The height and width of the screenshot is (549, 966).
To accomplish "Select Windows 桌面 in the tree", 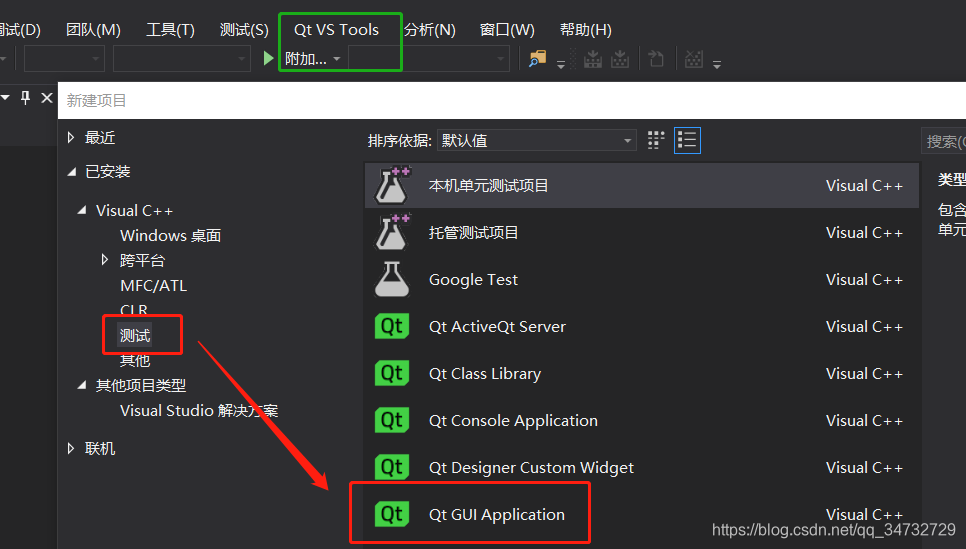I will click(x=171, y=235).
